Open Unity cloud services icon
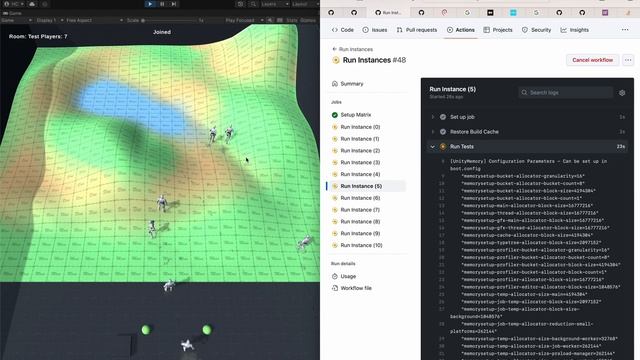 click(32, 4)
